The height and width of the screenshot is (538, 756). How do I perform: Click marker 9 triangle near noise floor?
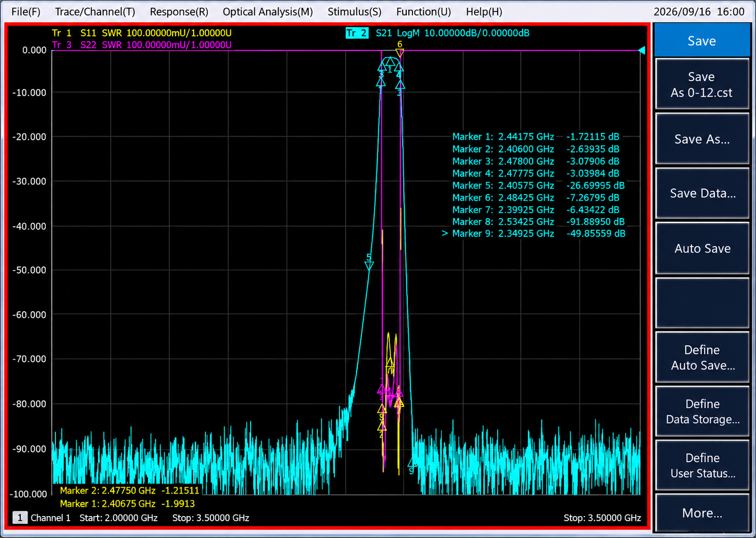coord(412,462)
